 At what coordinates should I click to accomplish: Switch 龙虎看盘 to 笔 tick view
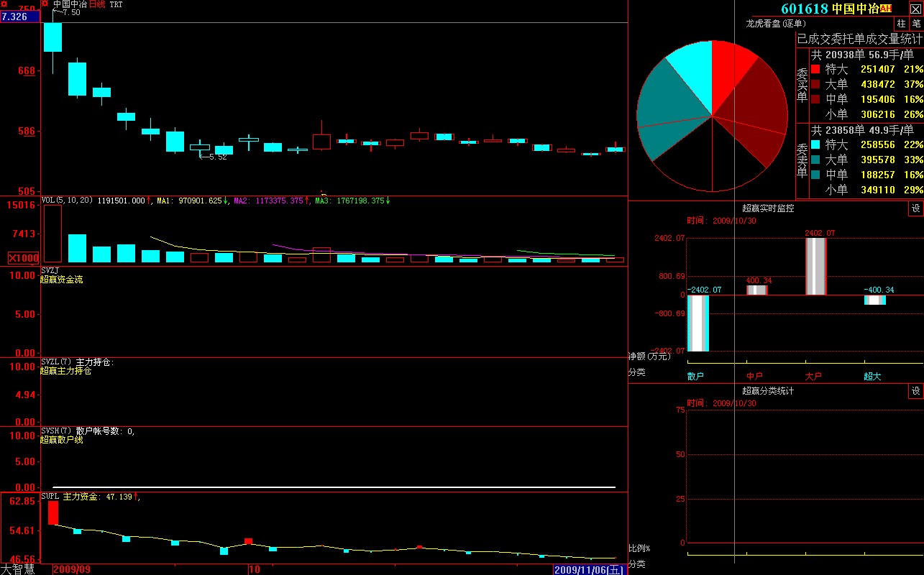pyautogui.click(x=916, y=24)
